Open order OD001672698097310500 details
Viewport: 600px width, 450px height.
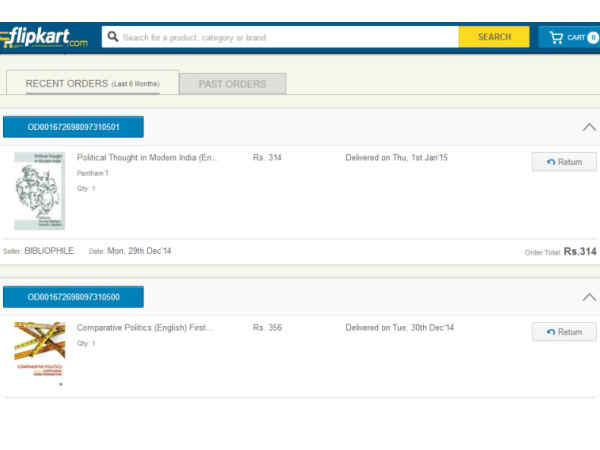tap(73, 297)
